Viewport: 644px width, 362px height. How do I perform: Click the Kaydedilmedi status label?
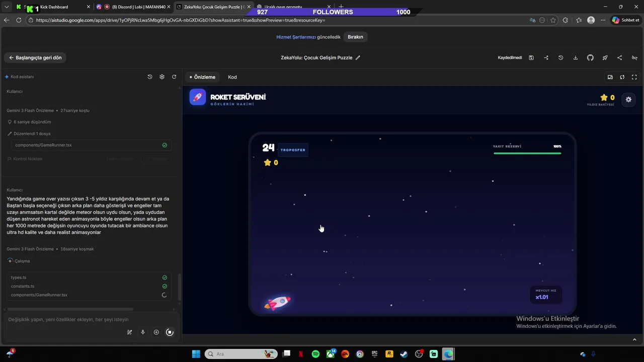(510, 58)
